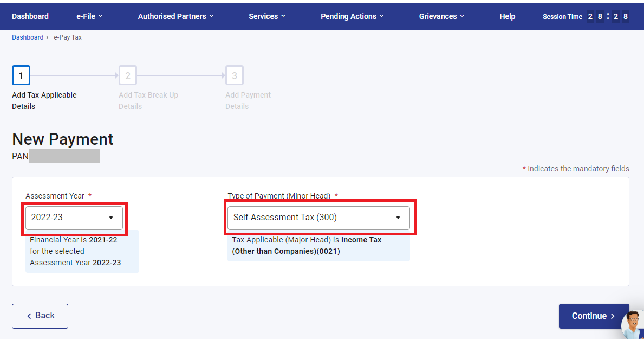The width and height of the screenshot is (644, 339).
Task: Open the Type of Payment Minor Head dropdown
Action: [399, 217]
